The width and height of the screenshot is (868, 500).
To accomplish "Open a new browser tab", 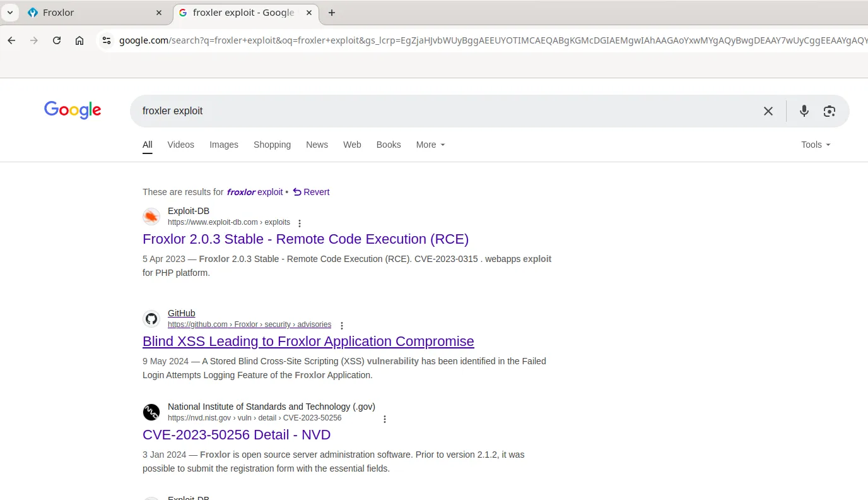I will (332, 13).
